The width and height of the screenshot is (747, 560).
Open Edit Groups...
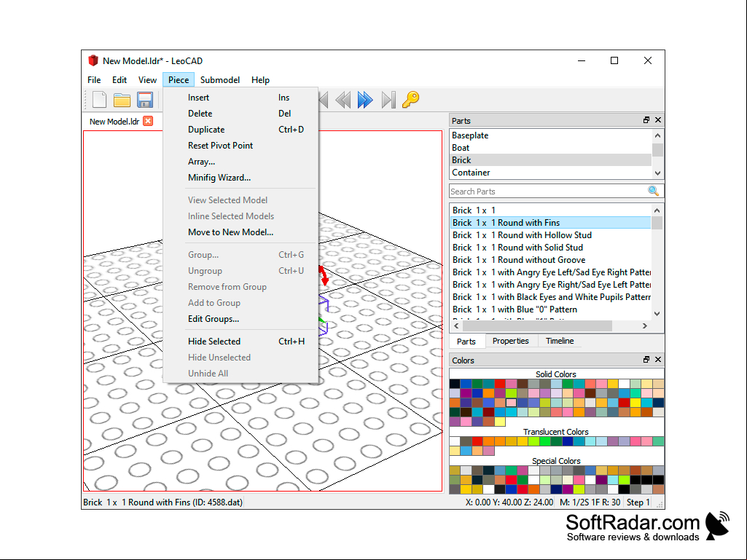[240, 319]
